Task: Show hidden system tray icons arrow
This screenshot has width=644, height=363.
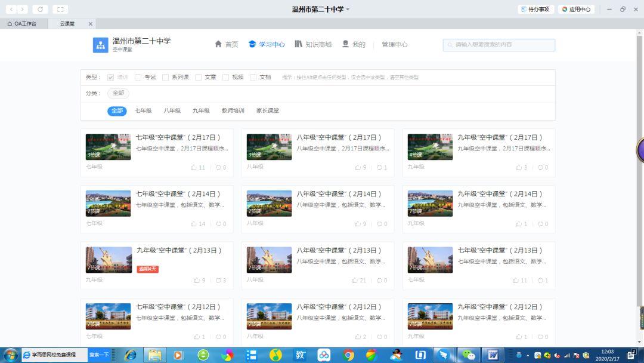Action: pyautogui.click(x=527, y=355)
